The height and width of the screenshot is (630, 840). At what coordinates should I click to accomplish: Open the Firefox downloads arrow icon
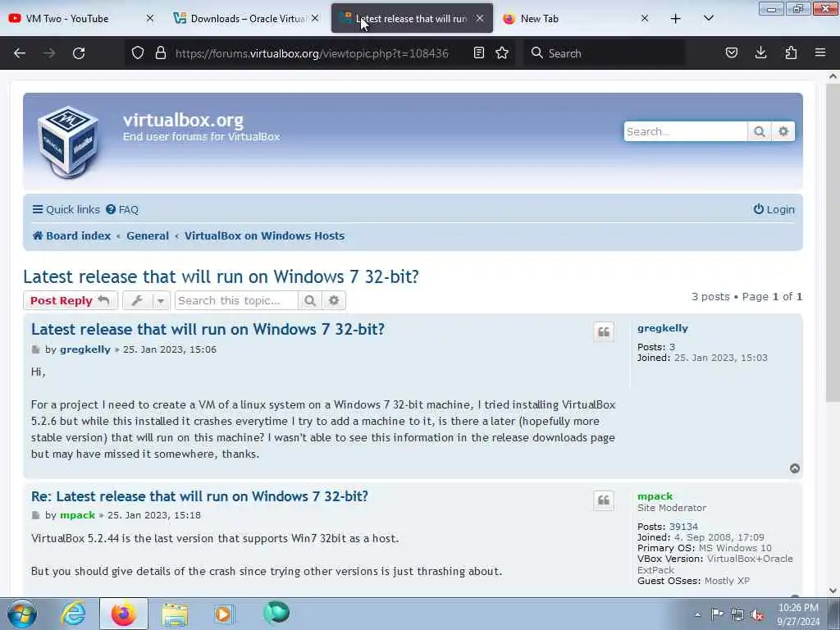[760, 52]
